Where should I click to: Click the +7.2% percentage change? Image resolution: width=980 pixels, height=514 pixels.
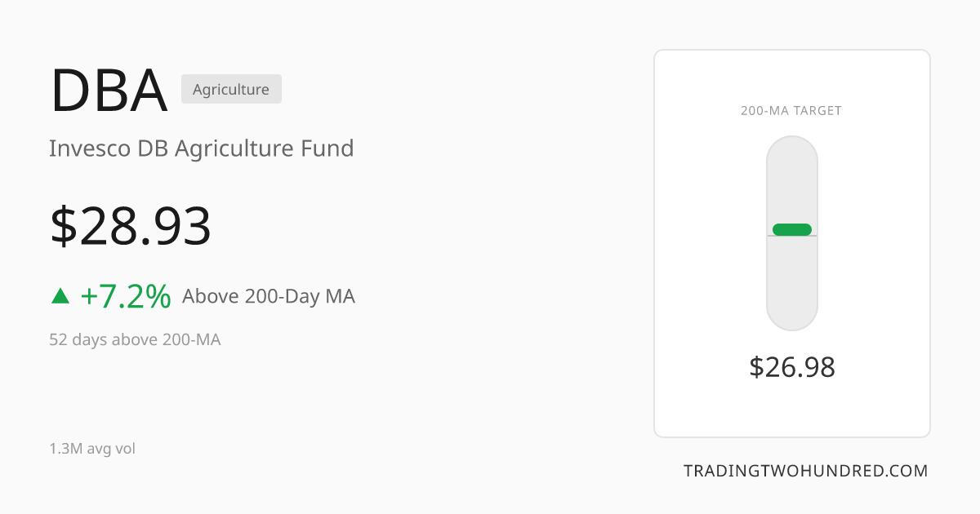(x=125, y=296)
